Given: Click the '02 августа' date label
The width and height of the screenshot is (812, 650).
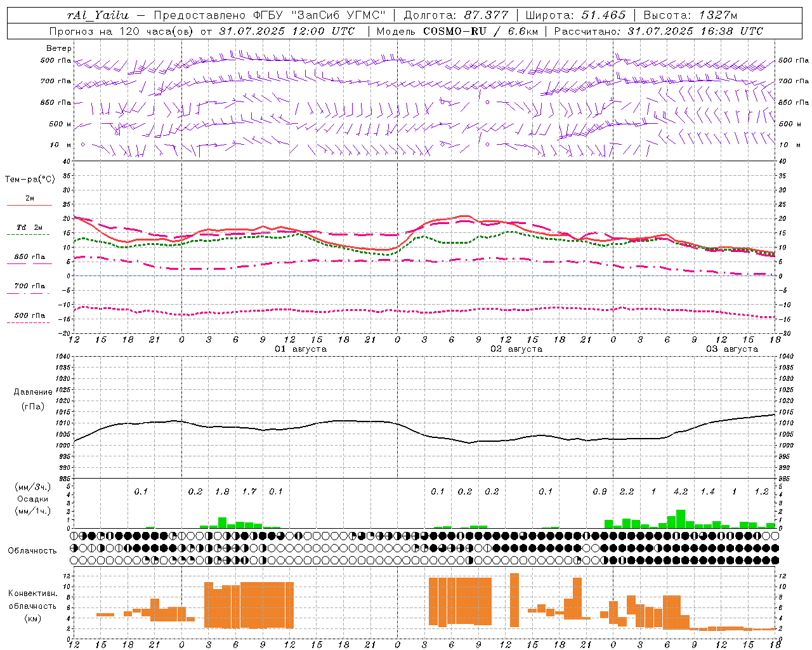Looking at the screenshot, I should click(516, 349).
